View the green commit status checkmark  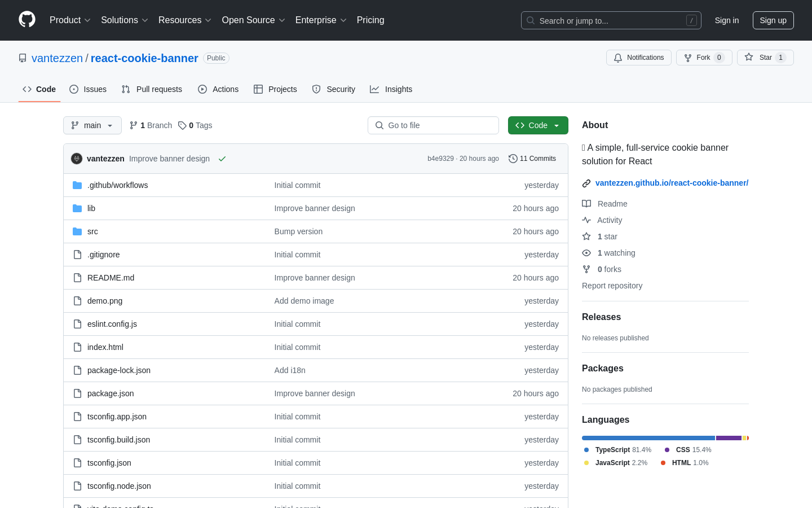pyautogui.click(x=222, y=159)
